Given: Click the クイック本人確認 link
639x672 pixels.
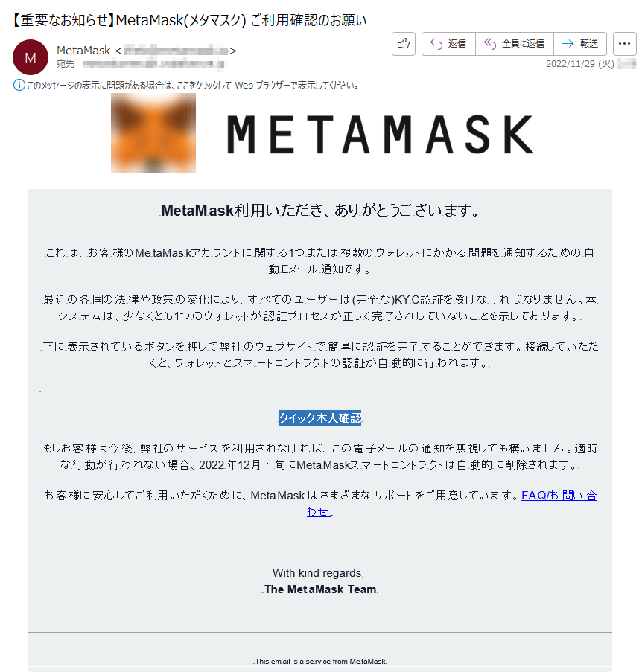Looking at the screenshot, I should pos(320,417).
